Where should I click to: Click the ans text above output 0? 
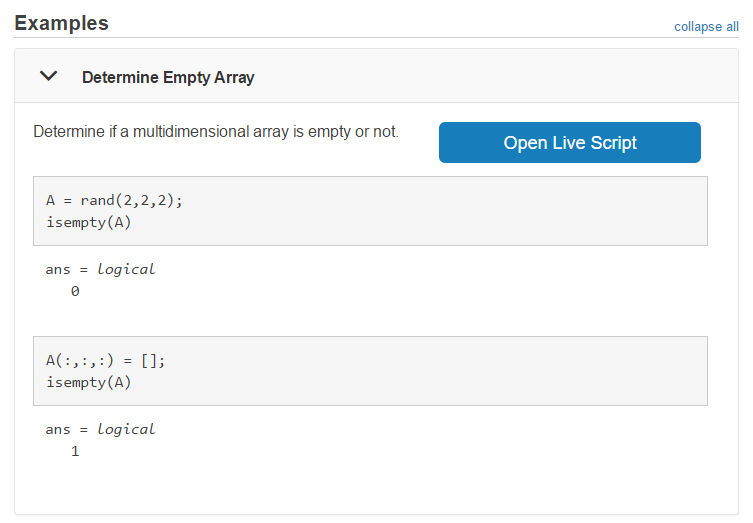click(59, 270)
